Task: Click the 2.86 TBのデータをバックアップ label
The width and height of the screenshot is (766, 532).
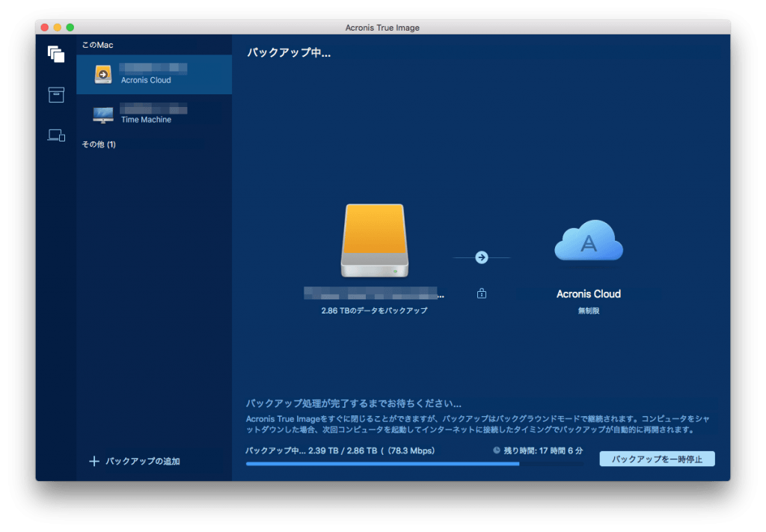Action: click(374, 311)
